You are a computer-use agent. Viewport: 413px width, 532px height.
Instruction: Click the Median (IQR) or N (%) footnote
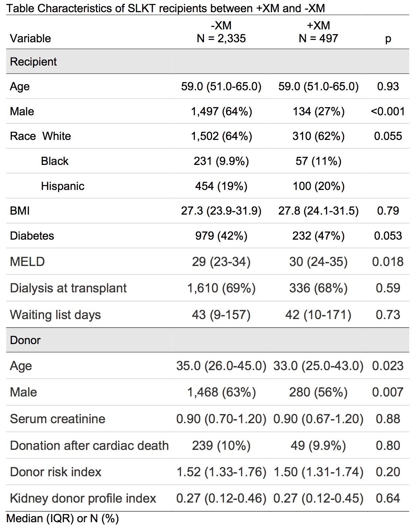coord(63,518)
